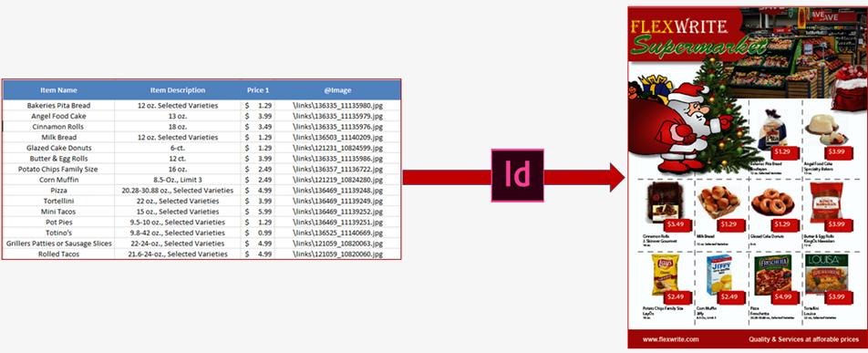Click the Bakeries Pita Bread cell
Viewport: 868px width, 353px height.
[58, 105]
